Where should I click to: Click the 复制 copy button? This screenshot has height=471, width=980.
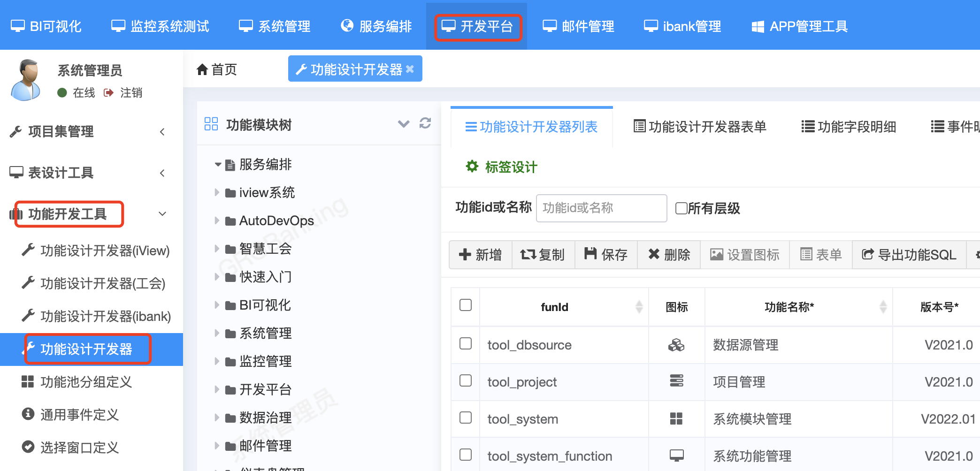(x=543, y=255)
